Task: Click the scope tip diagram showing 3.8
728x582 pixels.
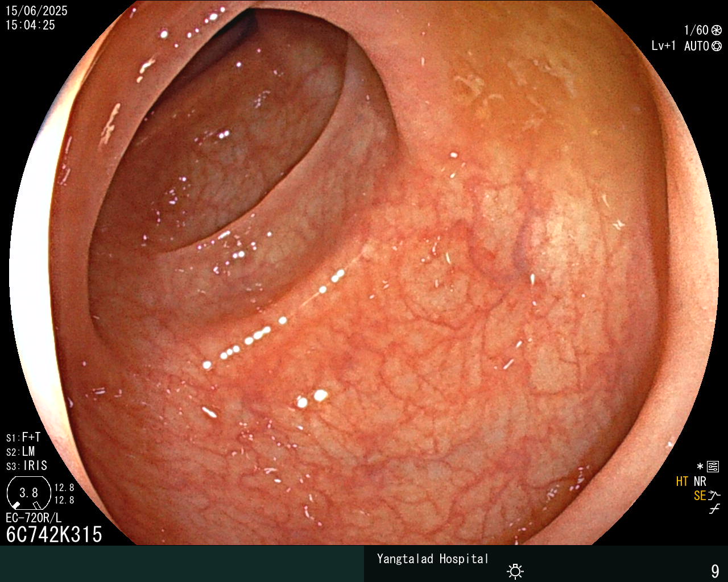Action: (x=28, y=493)
